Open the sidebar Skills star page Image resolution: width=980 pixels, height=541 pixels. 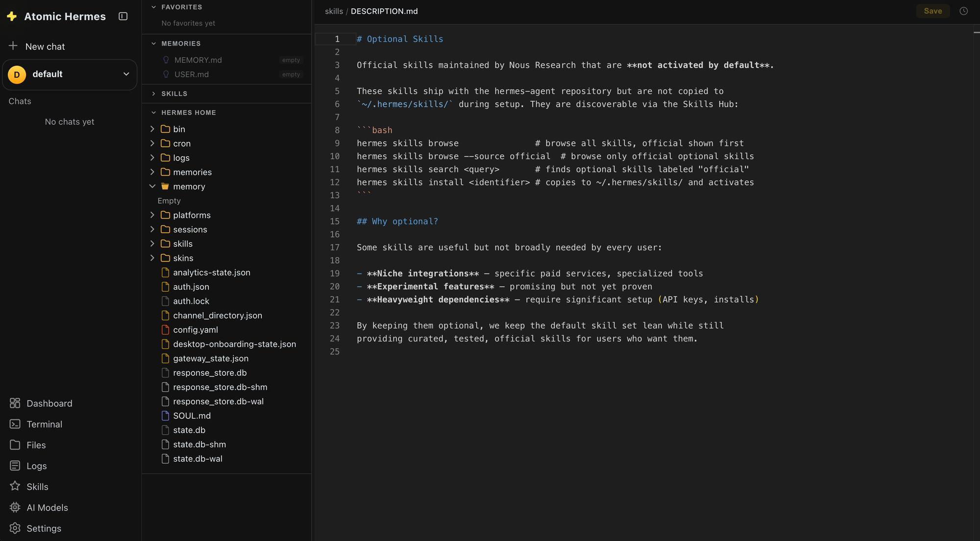point(37,487)
